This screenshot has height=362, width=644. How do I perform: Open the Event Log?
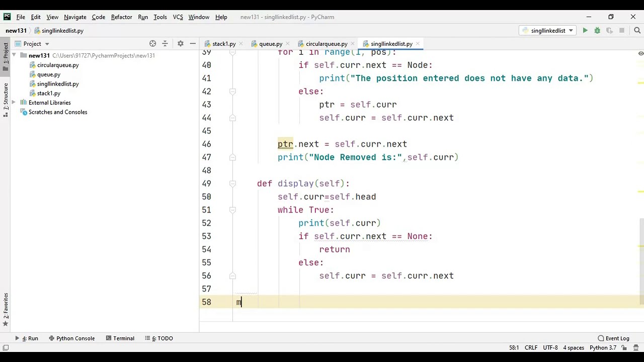614,338
